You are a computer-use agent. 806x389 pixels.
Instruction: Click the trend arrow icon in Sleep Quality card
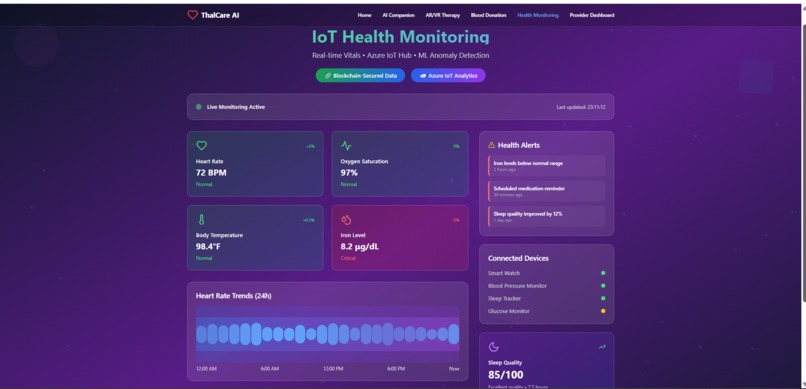point(602,347)
